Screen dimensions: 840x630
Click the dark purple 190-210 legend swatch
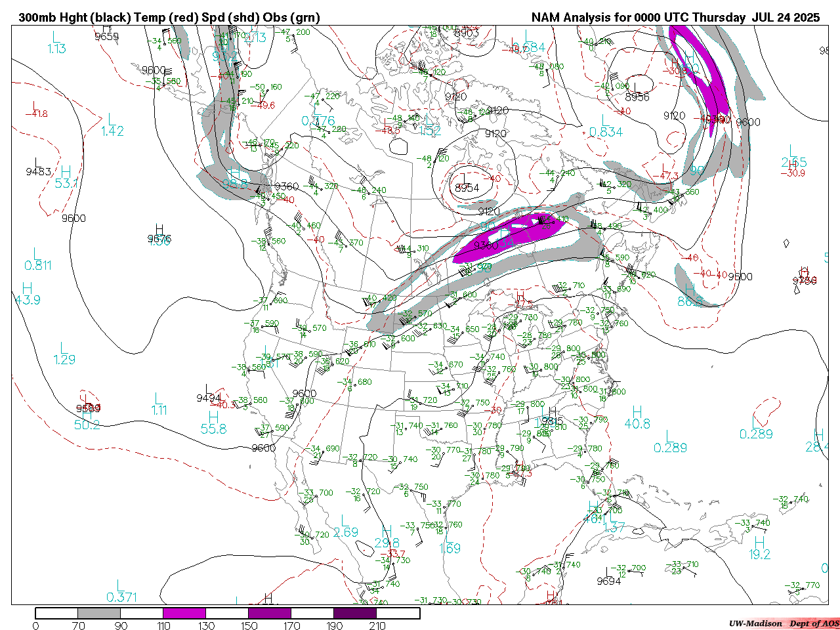pyautogui.click(x=355, y=613)
